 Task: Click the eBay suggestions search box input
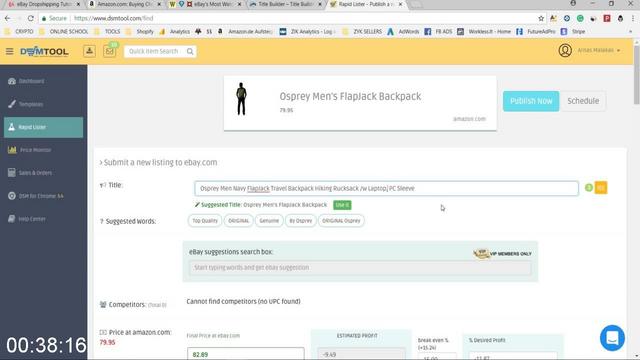click(x=360, y=268)
